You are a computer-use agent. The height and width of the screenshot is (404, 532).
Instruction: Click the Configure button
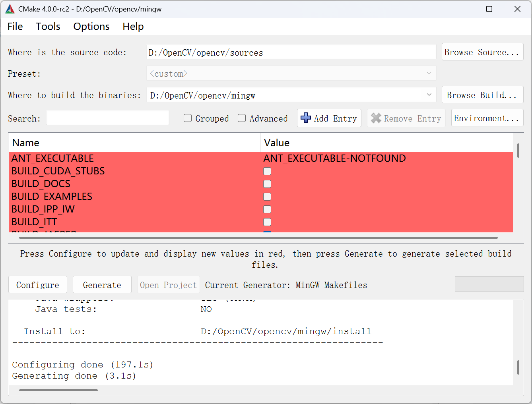pyautogui.click(x=38, y=285)
